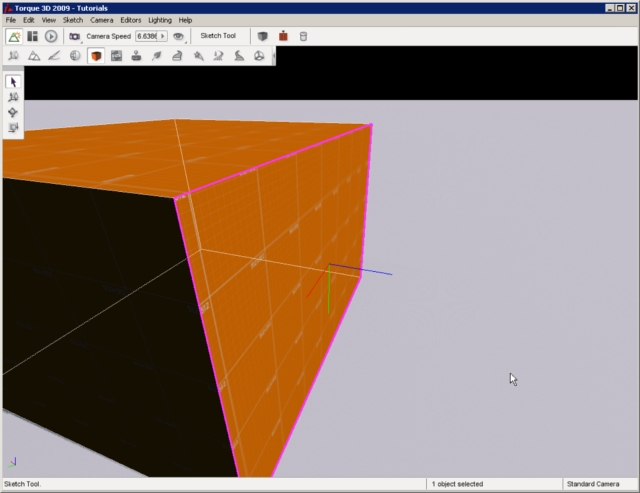The image size is (640, 493).
Task: Open the Editors menu
Action: point(131,20)
